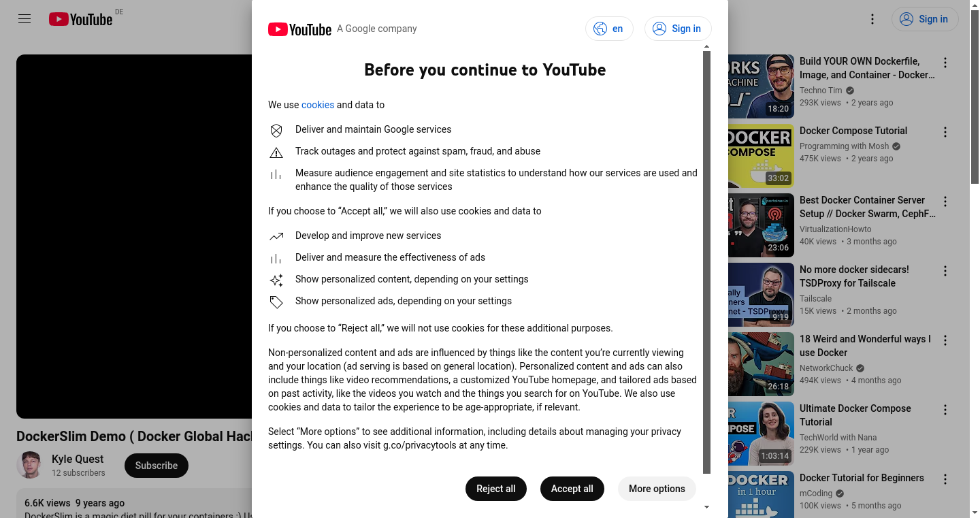Subscribe to Kyle Quest channel
This screenshot has height=518, width=980.
(x=157, y=466)
